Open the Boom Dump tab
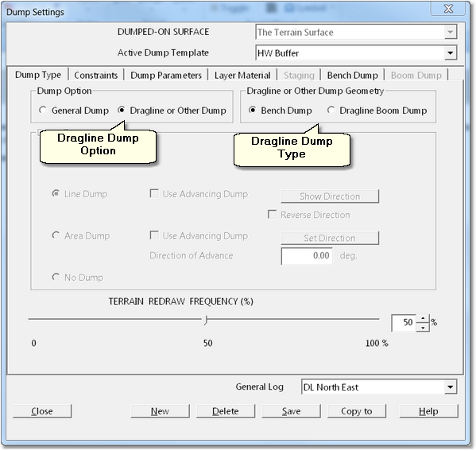 [416, 75]
